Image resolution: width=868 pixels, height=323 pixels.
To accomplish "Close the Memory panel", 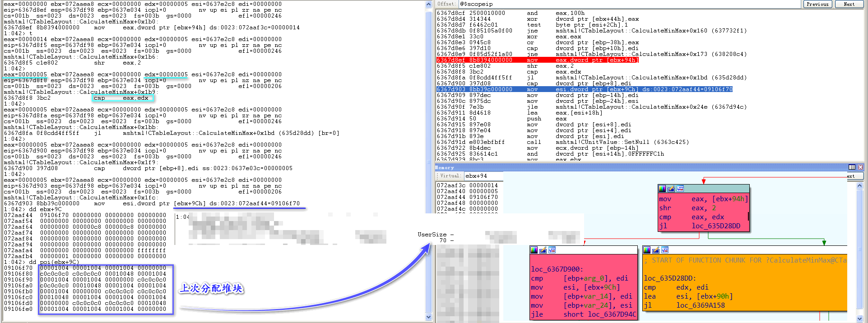I will point(860,167).
